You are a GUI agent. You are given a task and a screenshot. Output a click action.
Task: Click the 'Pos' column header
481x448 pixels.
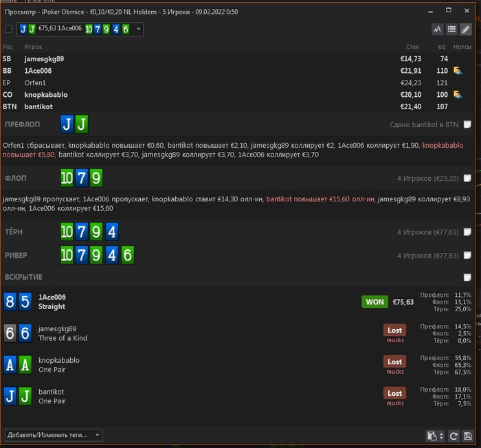[8, 47]
